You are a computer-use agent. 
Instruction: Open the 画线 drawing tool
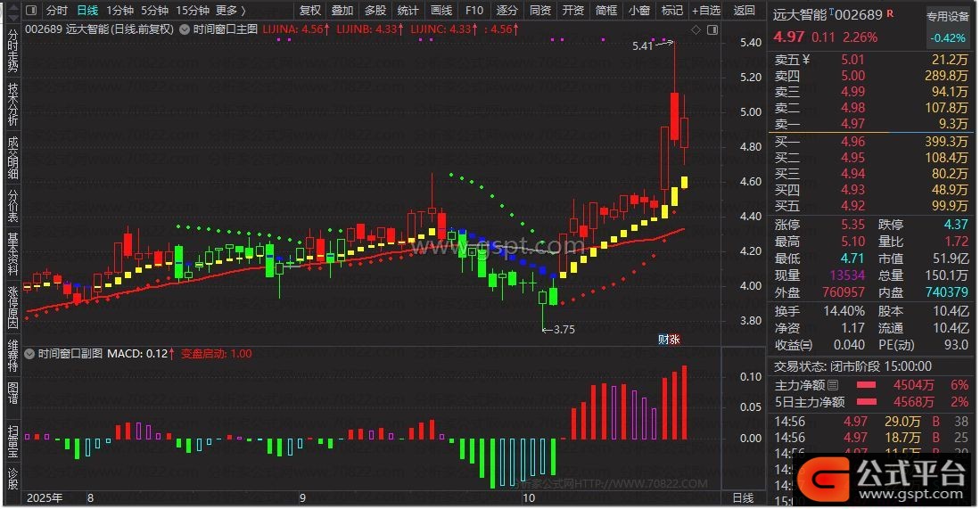(x=441, y=11)
